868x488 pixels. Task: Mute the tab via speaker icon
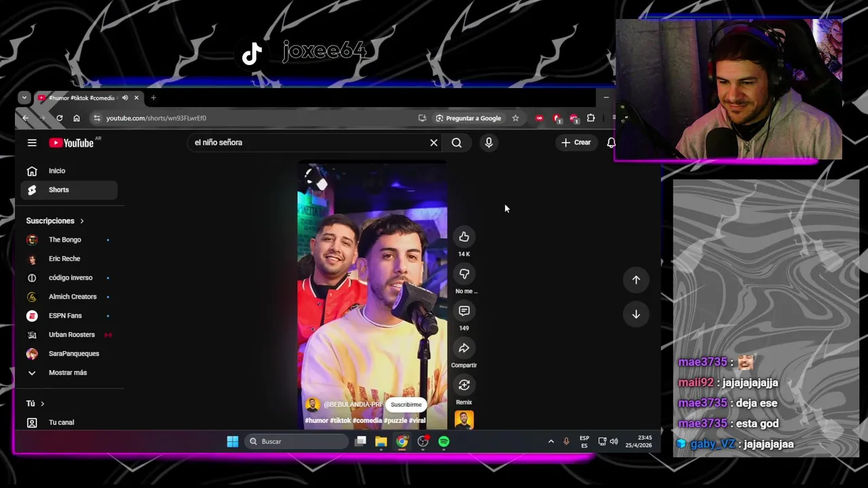[125, 98]
